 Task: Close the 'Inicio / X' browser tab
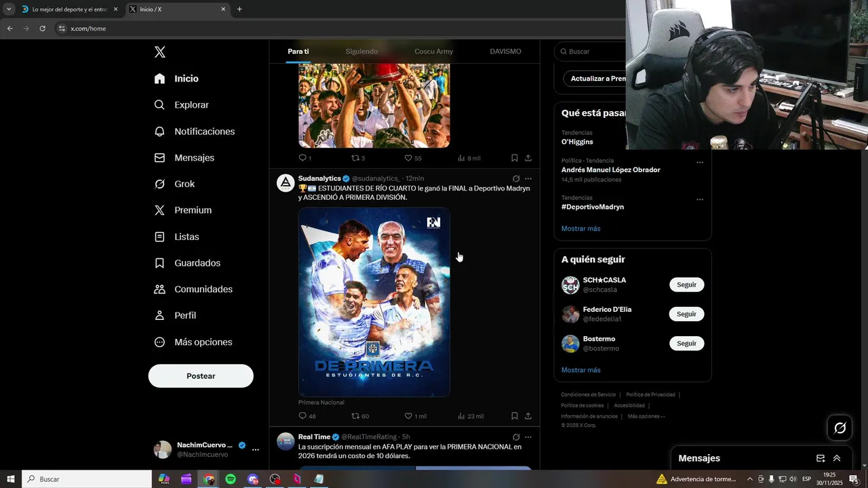[x=223, y=9]
